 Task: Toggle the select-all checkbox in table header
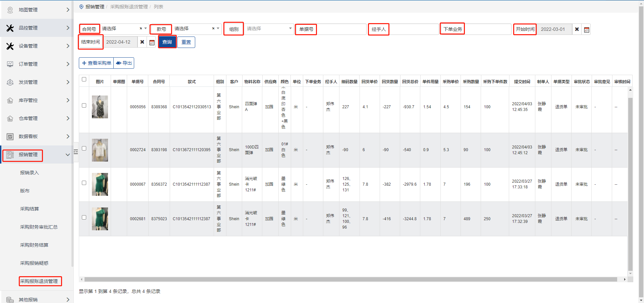point(84,79)
